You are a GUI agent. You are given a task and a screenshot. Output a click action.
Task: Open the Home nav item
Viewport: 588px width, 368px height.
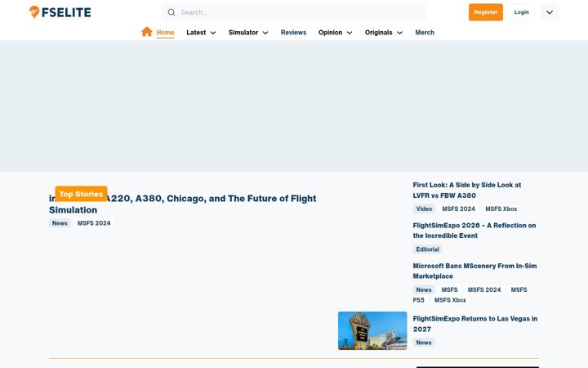tap(165, 32)
